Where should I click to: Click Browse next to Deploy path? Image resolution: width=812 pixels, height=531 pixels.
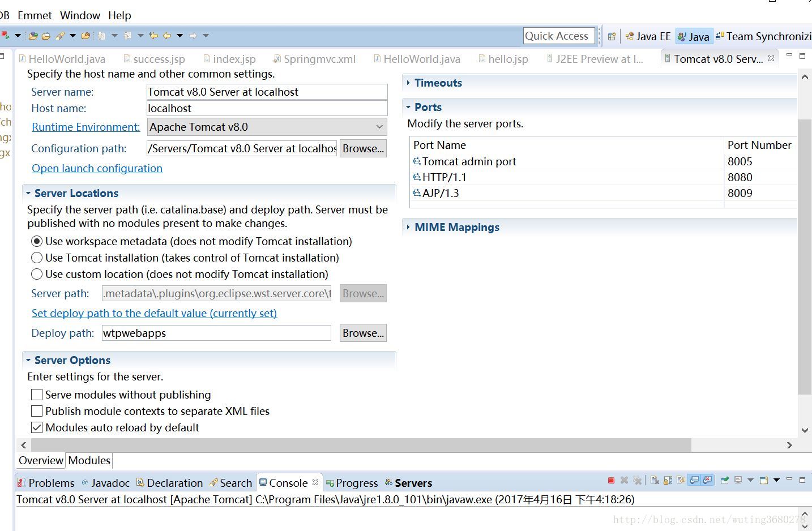point(363,333)
